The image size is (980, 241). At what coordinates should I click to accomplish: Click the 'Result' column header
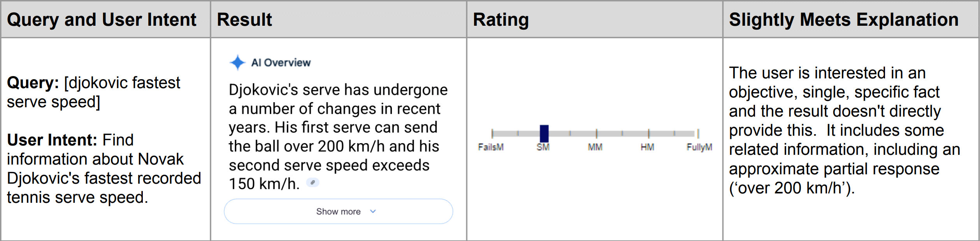pos(244,19)
